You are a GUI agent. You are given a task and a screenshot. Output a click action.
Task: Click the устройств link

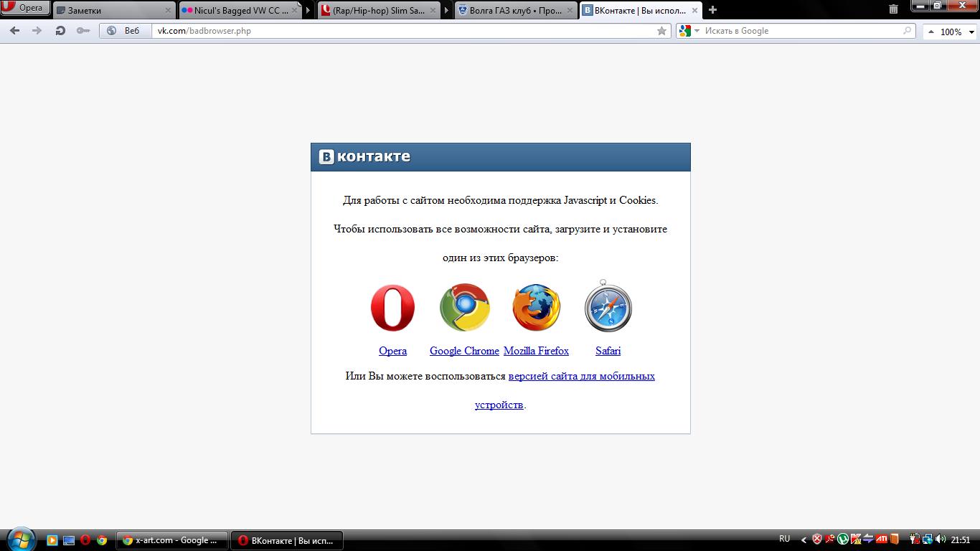(x=499, y=405)
